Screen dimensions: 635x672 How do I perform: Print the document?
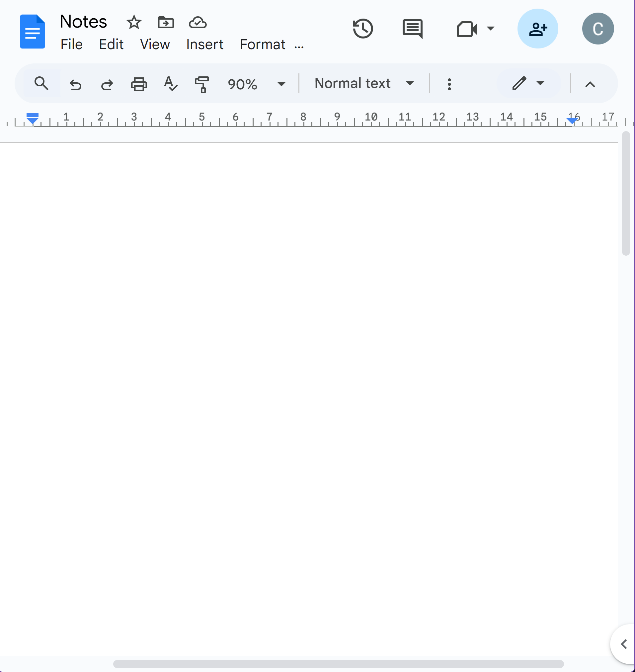click(139, 84)
